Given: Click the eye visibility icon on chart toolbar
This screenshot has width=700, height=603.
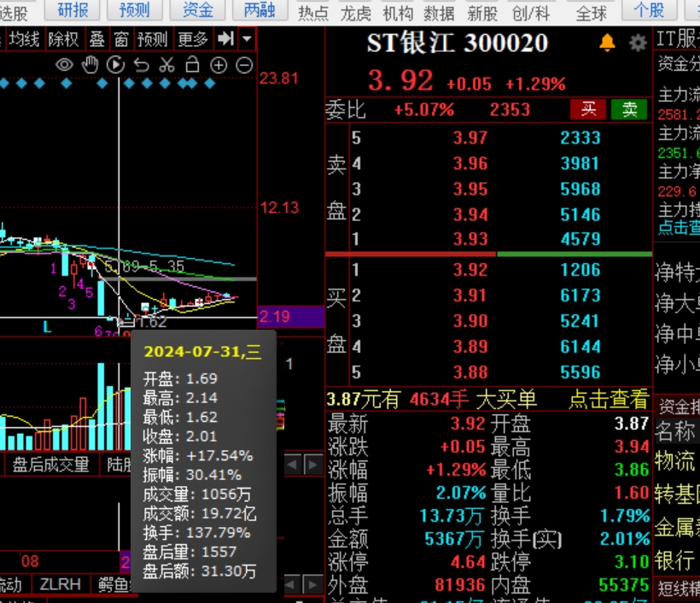Looking at the screenshot, I should coord(64,65).
